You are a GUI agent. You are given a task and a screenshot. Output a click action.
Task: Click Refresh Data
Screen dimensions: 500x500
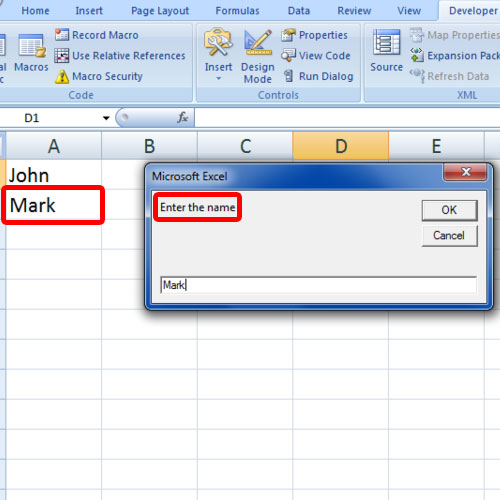449,76
